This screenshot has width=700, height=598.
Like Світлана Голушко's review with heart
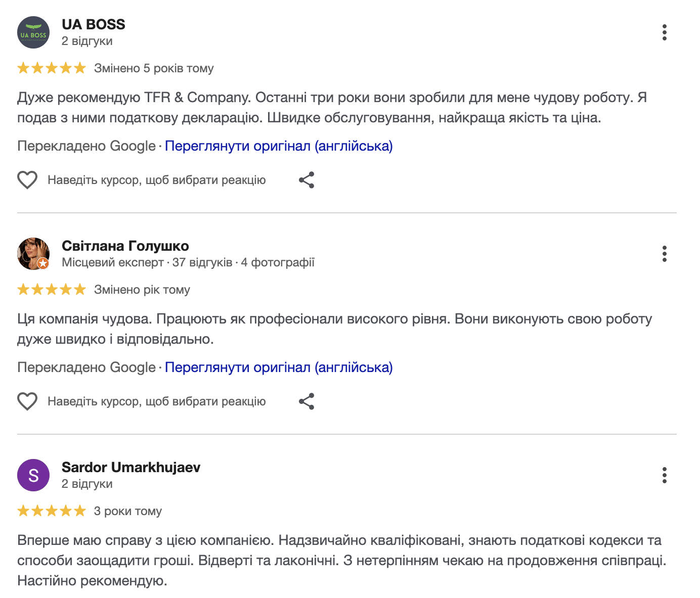click(x=27, y=401)
